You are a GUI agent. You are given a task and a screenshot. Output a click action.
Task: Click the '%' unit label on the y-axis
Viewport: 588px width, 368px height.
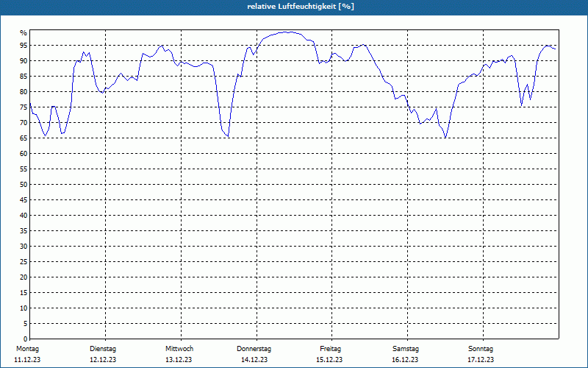(24, 33)
